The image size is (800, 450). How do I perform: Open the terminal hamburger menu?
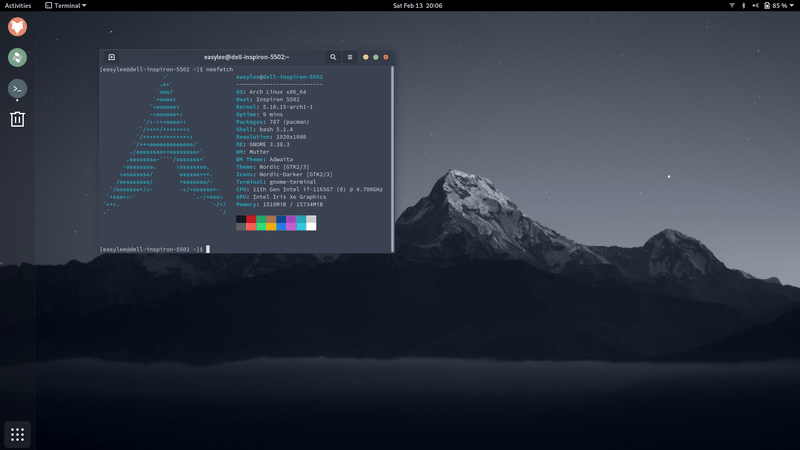[350, 57]
